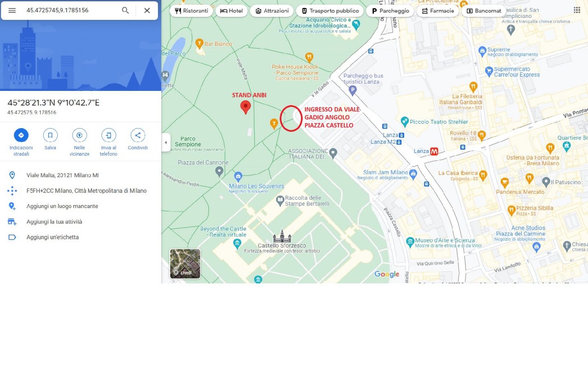The width and height of the screenshot is (588, 371).
Task: Click Associazione Italiana Dei marker
Action: 334,153
